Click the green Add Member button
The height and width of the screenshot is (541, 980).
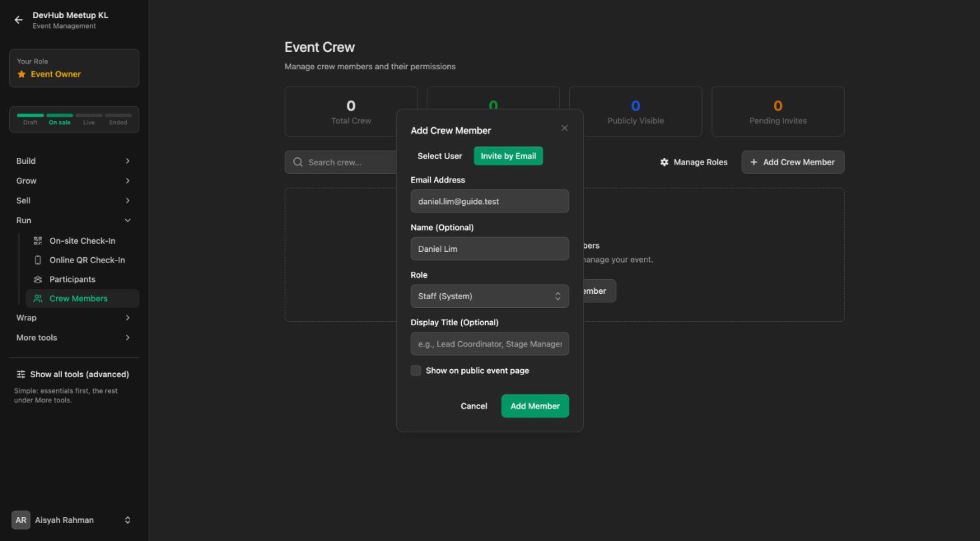pos(535,406)
